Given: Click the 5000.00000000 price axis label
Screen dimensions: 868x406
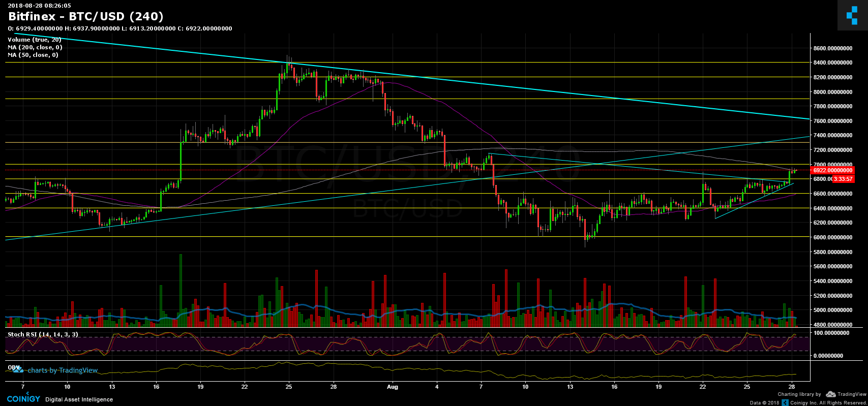Looking at the screenshot, I should [x=832, y=310].
